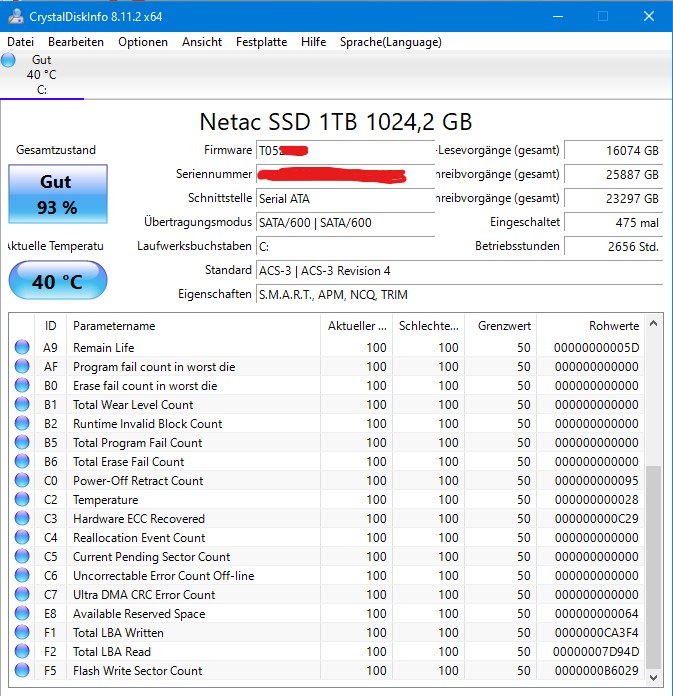Click status orb of C6 Uncorrectable Error Count

22,575
